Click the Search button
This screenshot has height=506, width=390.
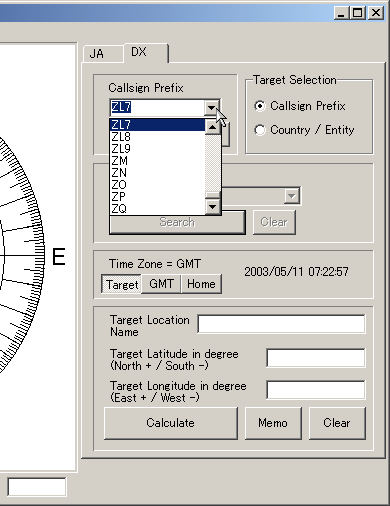click(177, 222)
